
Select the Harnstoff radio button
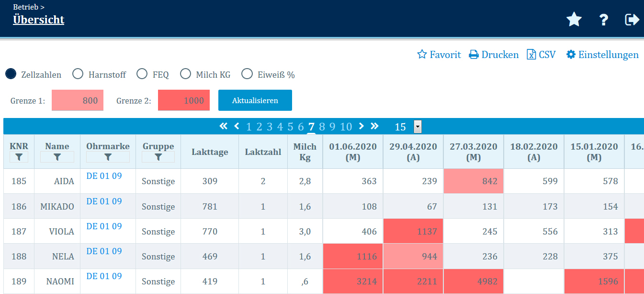[x=78, y=74]
